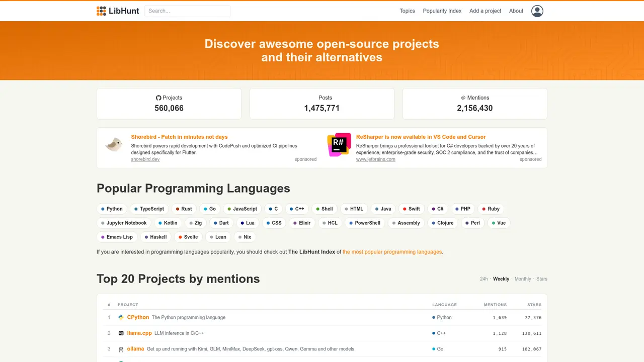Click the Shorebird bird logo
644x362 pixels.
(114, 145)
